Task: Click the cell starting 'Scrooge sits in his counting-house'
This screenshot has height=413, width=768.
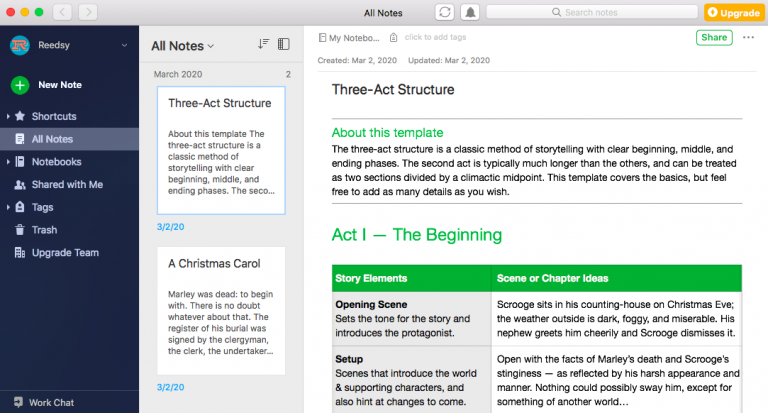Action: (x=616, y=318)
